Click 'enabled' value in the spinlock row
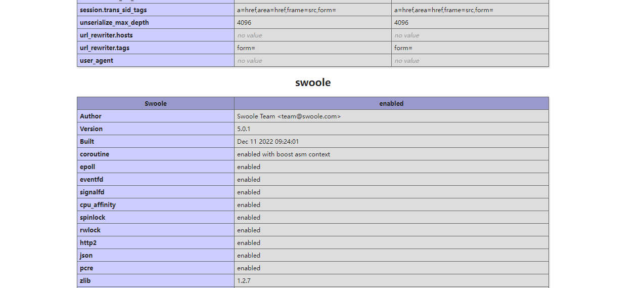The width and height of the screenshot is (644, 288). point(249,217)
